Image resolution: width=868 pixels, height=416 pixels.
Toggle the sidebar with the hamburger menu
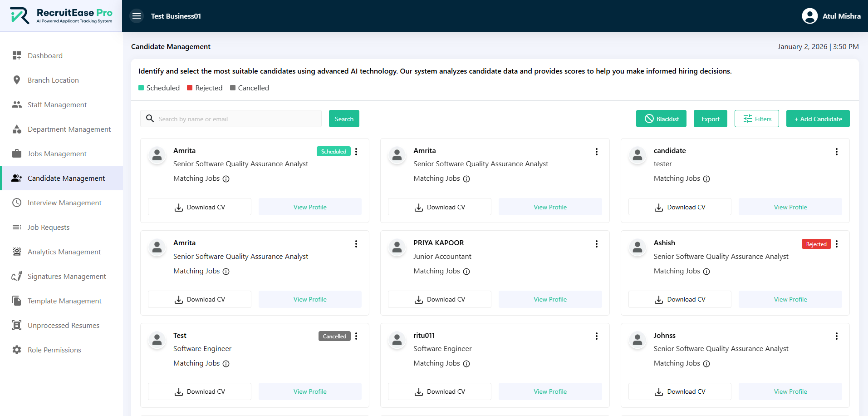coord(136,15)
